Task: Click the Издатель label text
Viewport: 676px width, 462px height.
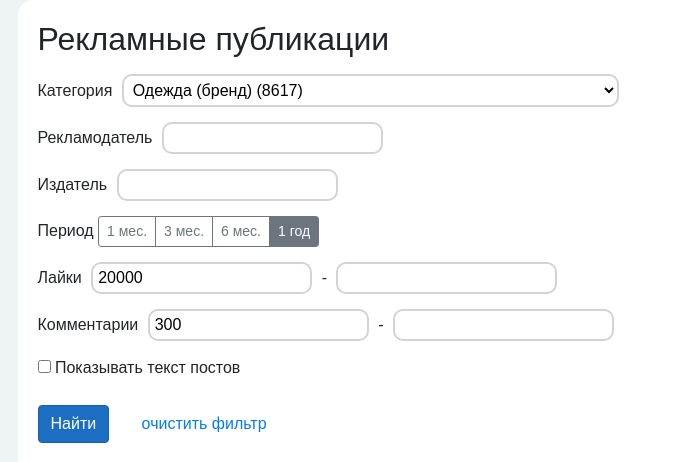Action: [72, 185]
